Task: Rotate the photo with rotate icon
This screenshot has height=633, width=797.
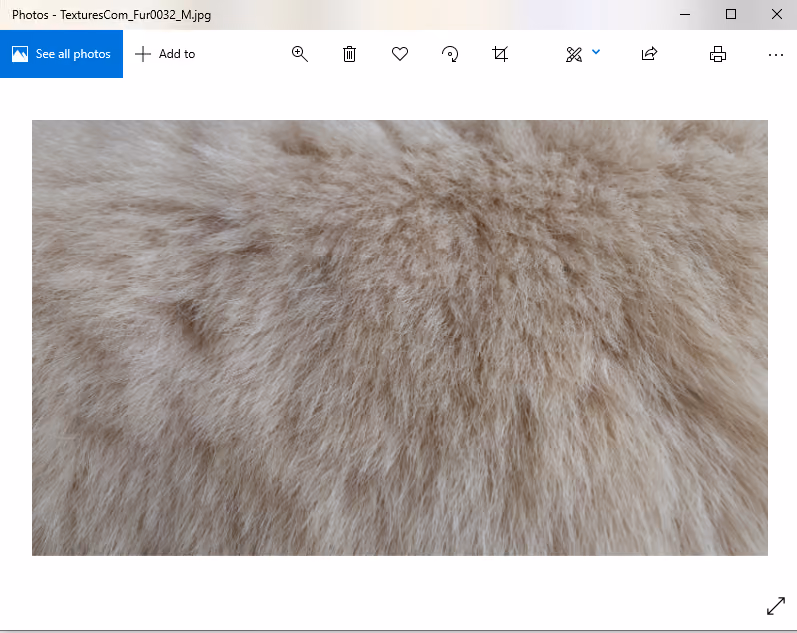Action: point(450,54)
